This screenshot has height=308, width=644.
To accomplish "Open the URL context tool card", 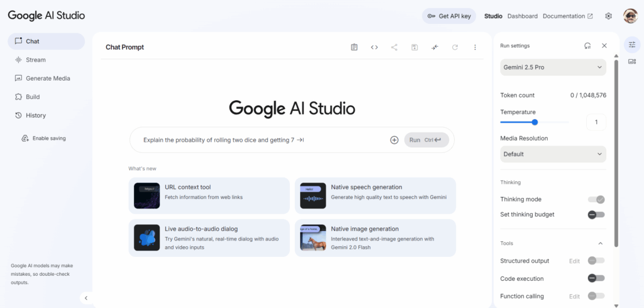I will 209,196.
